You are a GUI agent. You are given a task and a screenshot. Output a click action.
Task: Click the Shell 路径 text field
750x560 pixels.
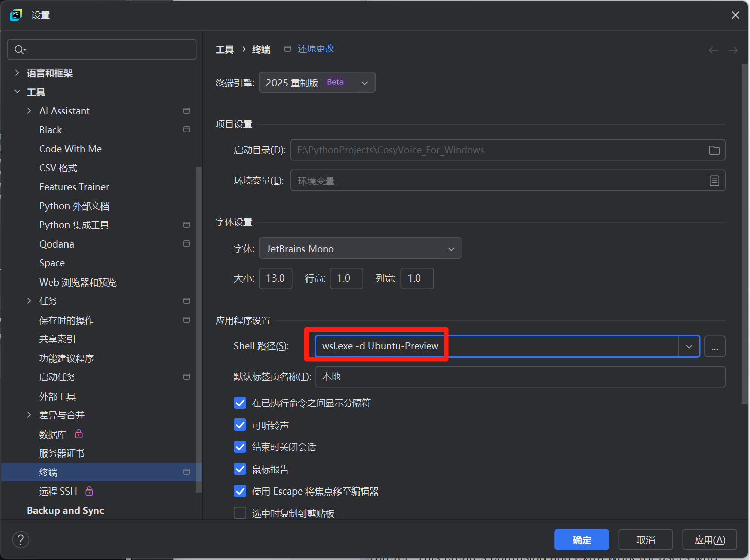[x=497, y=346]
